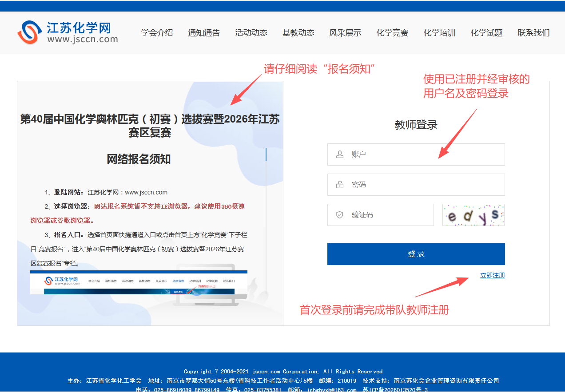Click the footer 主办:江苏省化学化工学会 text
Viewport: 565px width, 392px height.
pos(104,380)
